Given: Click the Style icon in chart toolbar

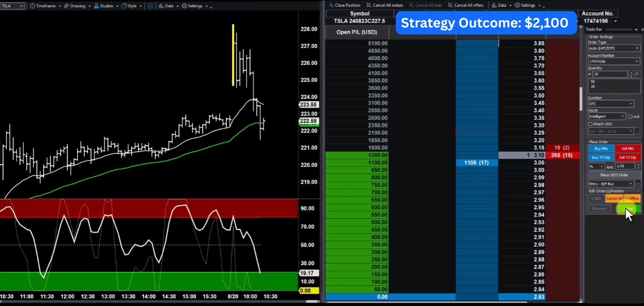Looking at the screenshot, I should (124, 6).
